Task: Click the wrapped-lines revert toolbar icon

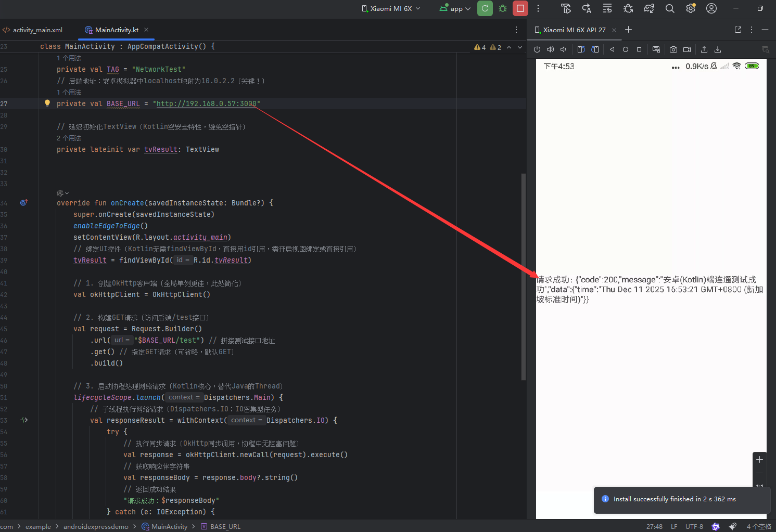Action: tap(607, 8)
